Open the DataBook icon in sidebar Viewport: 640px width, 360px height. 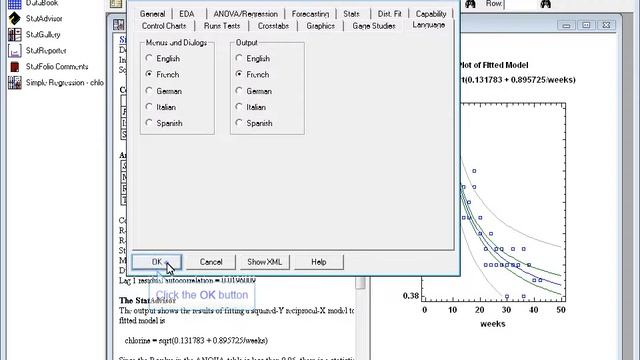coord(15,4)
